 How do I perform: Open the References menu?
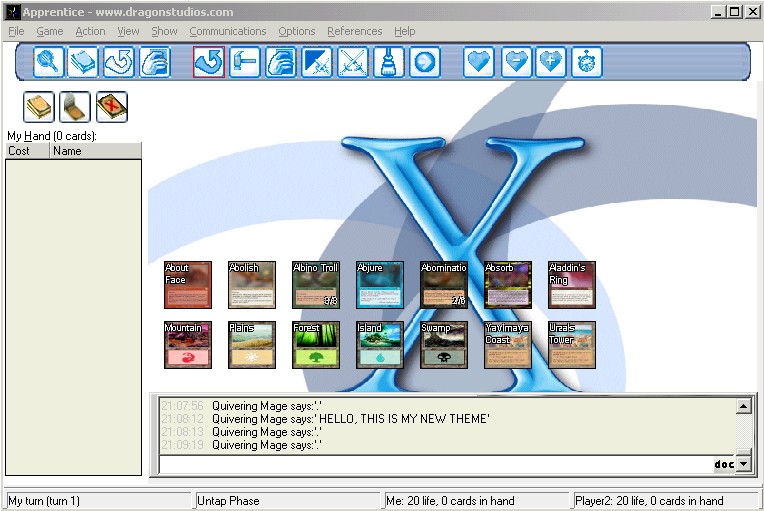tap(355, 31)
